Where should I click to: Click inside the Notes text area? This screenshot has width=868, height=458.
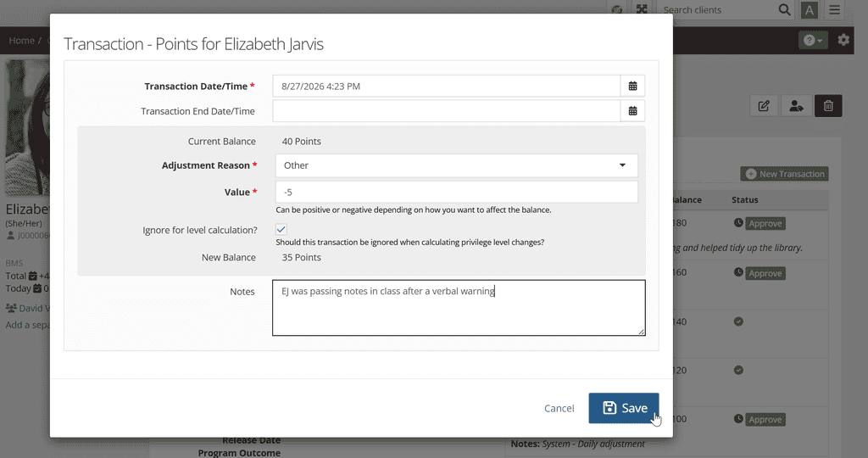459,307
